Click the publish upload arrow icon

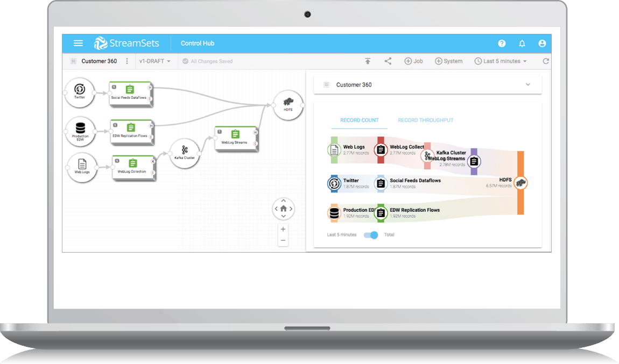tap(368, 61)
